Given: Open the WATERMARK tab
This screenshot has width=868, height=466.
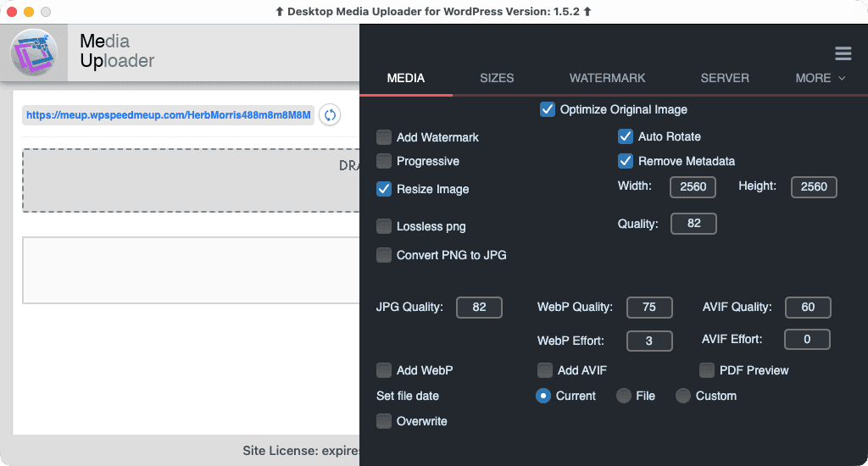Looking at the screenshot, I should tap(607, 78).
